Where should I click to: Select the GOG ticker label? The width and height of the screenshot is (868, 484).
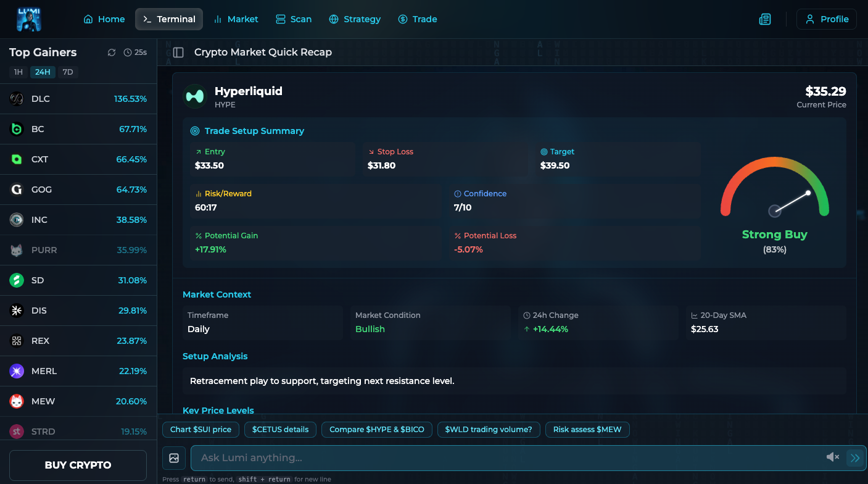coord(41,190)
